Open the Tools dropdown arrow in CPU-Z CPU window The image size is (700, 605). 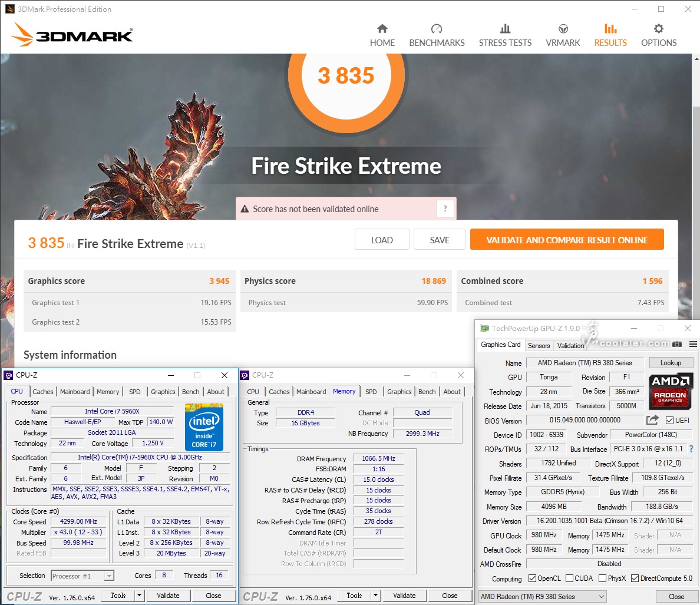[139, 595]
